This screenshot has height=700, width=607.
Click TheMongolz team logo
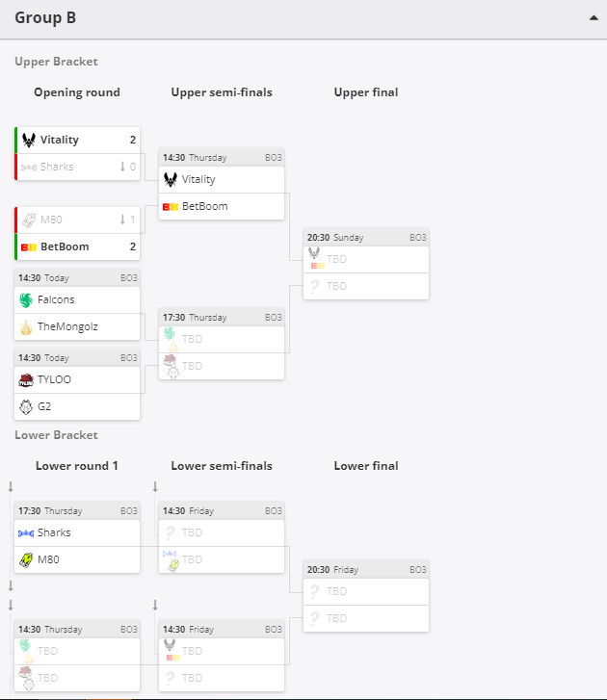pos(26,327)
